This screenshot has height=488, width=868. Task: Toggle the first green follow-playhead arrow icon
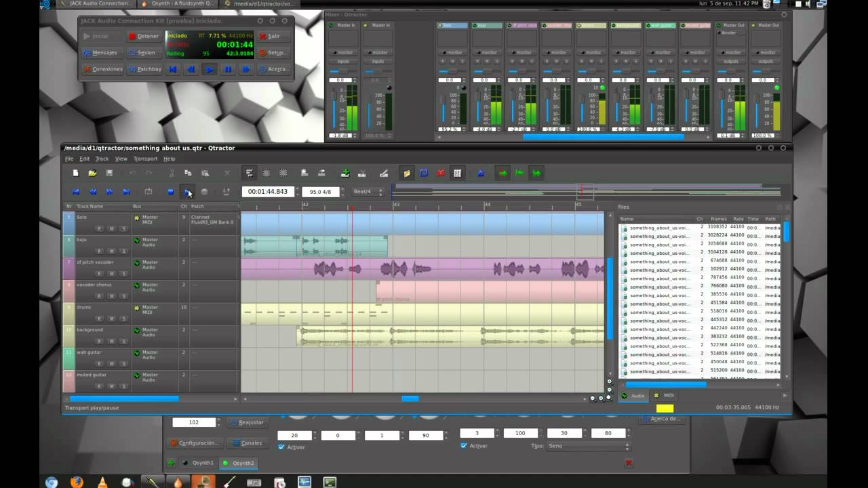pos(502,174)
